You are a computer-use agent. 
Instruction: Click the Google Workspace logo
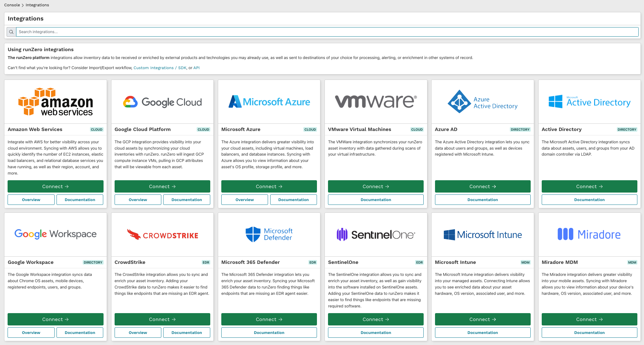pos(56,234)
